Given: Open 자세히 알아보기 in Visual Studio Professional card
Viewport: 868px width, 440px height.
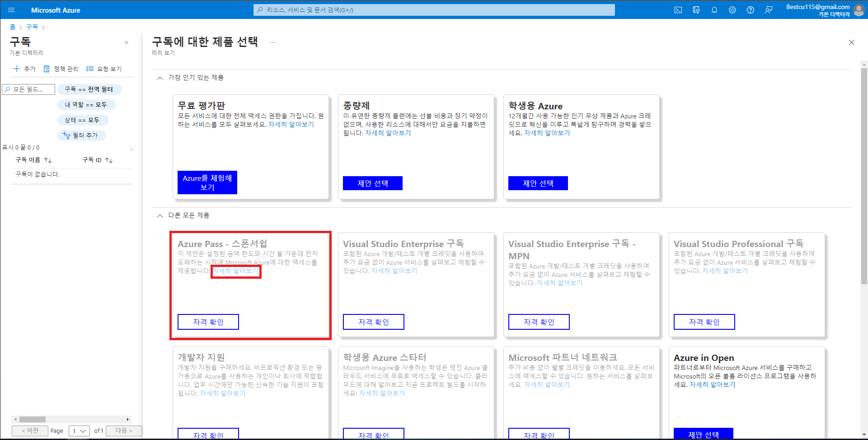Looking at the screenshot, I should click(x=725, y=271).
